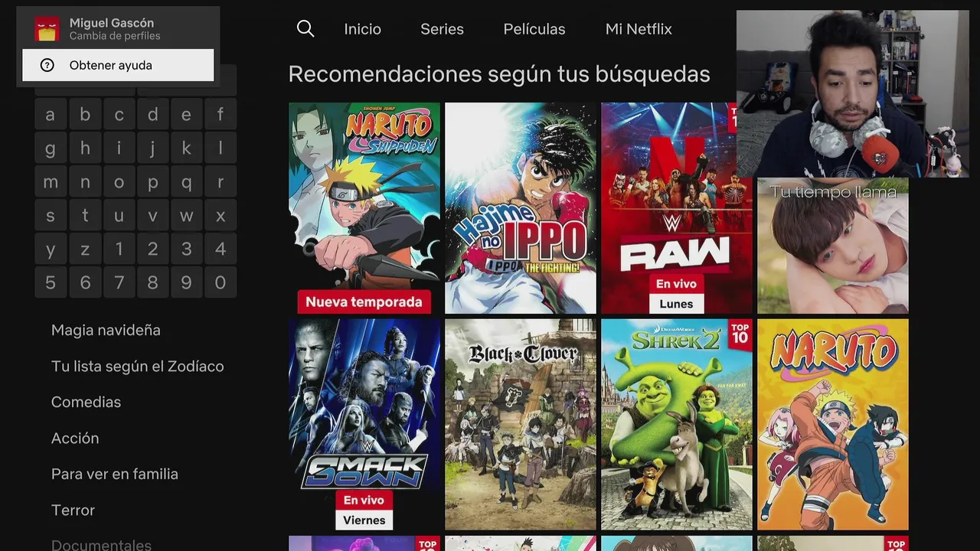The image size is (980, 551).
Task: Select letter m key
Action: (51, 182)
